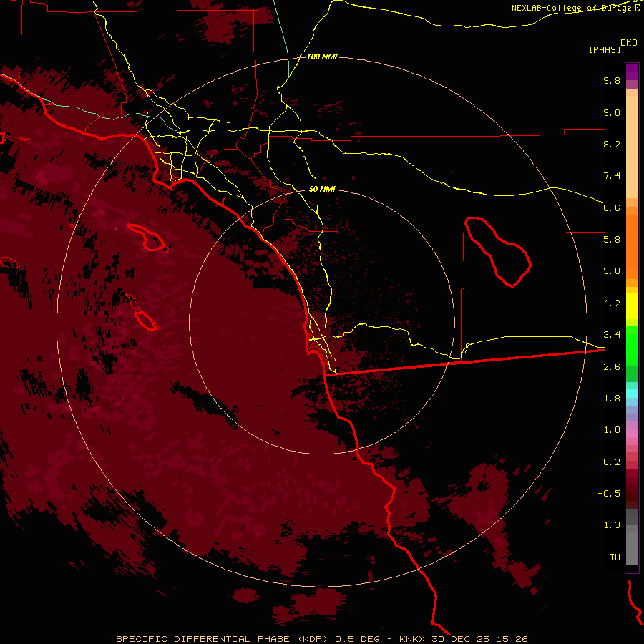
Task: Click the -1.3 scale value
Action: coord(609,525)
